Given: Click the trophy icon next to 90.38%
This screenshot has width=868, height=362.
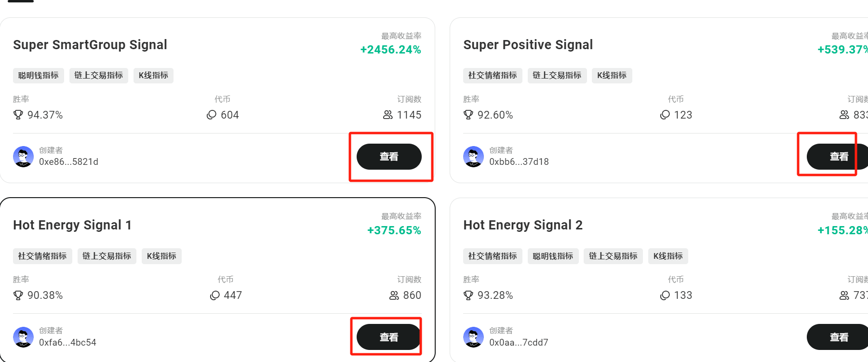Looking at the screenshot, I should [18, 295].
